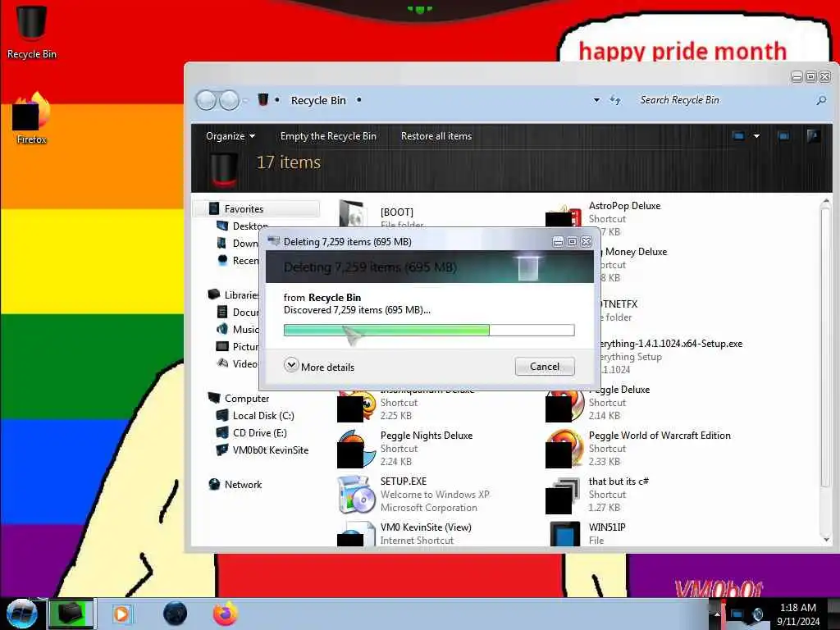Click Peggle Nights Deluxe icon

(x=356, y=448)
